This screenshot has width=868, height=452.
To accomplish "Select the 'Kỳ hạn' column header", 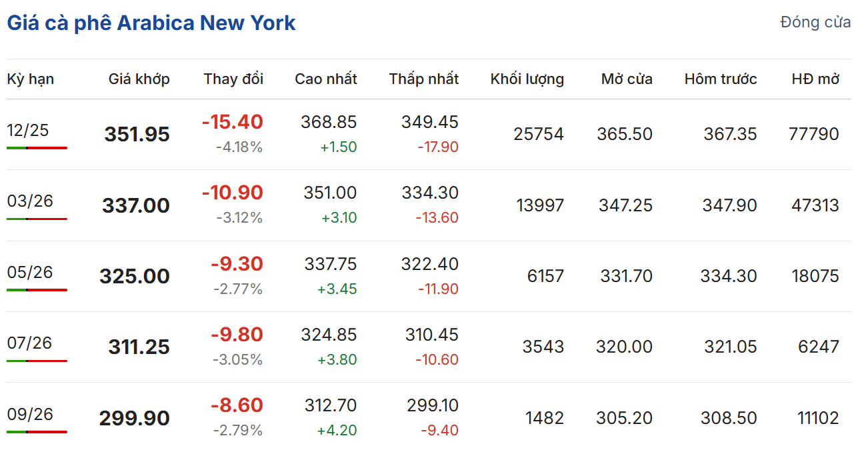I will pos(31,79).
